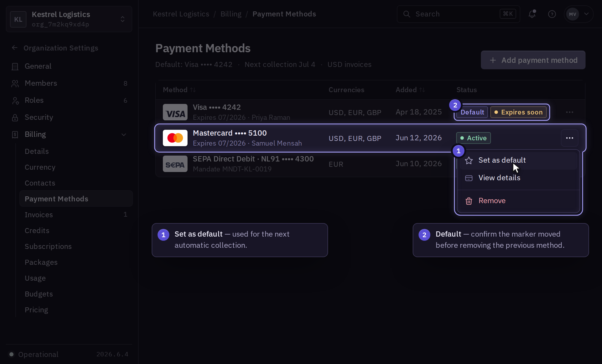The width and height of the screenshot is (602, 364).
Task: Go to Currency under Billing
Action: point(76,167)
